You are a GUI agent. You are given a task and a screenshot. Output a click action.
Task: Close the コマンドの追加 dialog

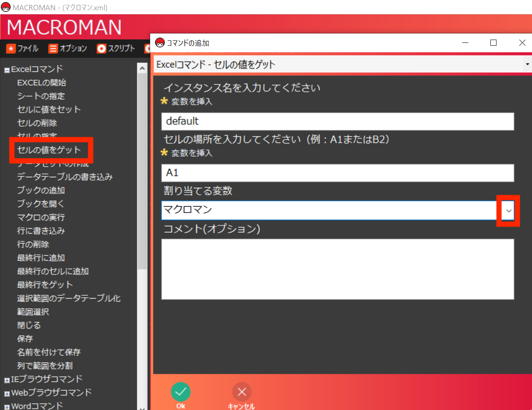522,43
